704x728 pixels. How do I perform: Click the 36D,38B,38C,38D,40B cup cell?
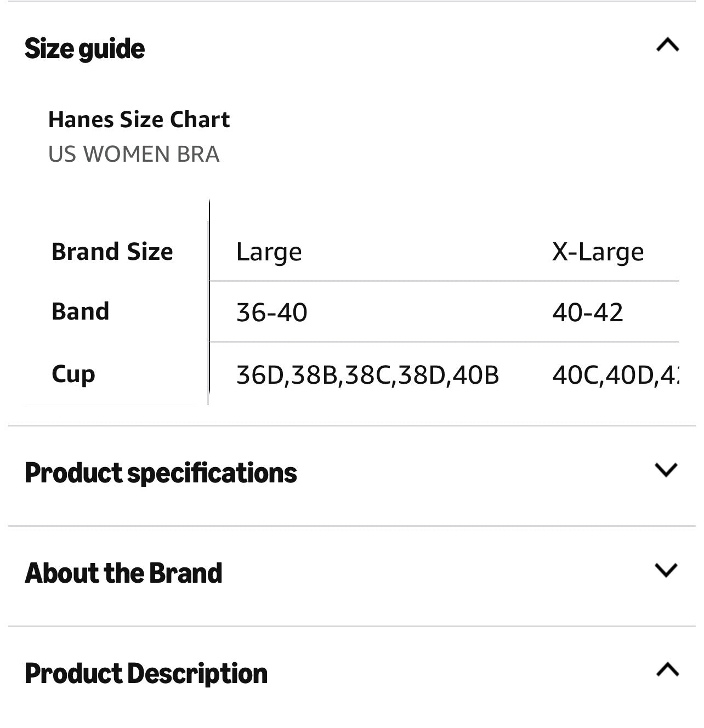(367, 376)
